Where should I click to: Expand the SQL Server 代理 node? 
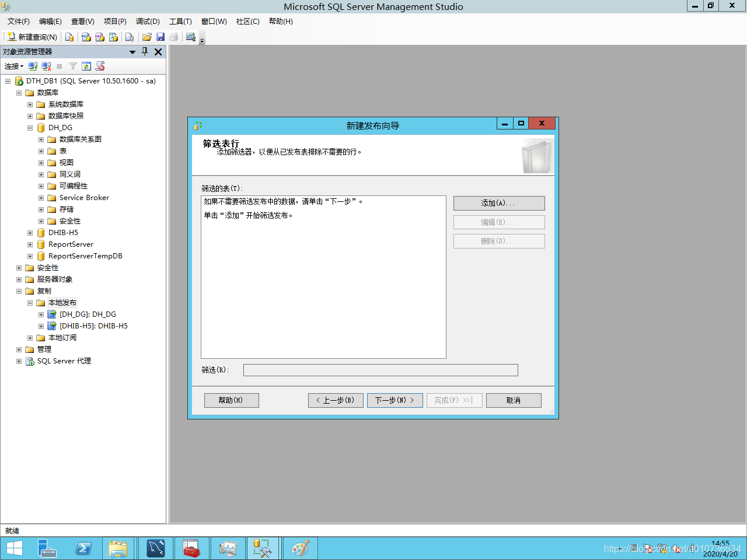19,361
